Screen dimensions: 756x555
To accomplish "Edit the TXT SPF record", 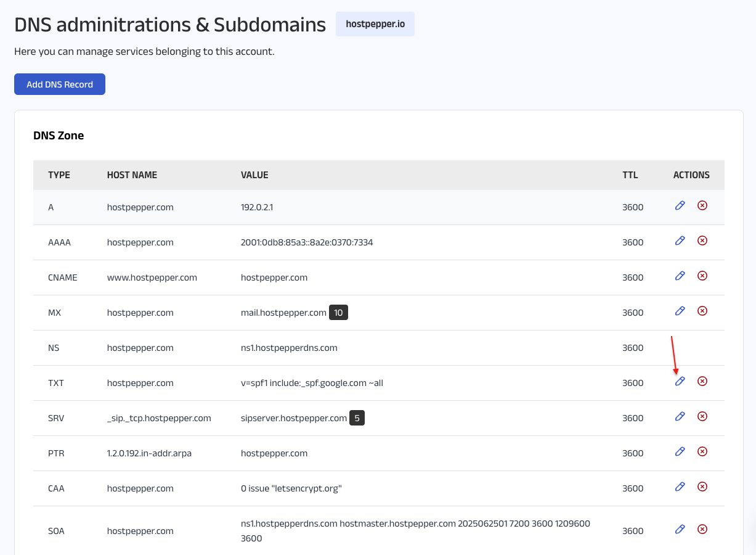I will (680, 381).
